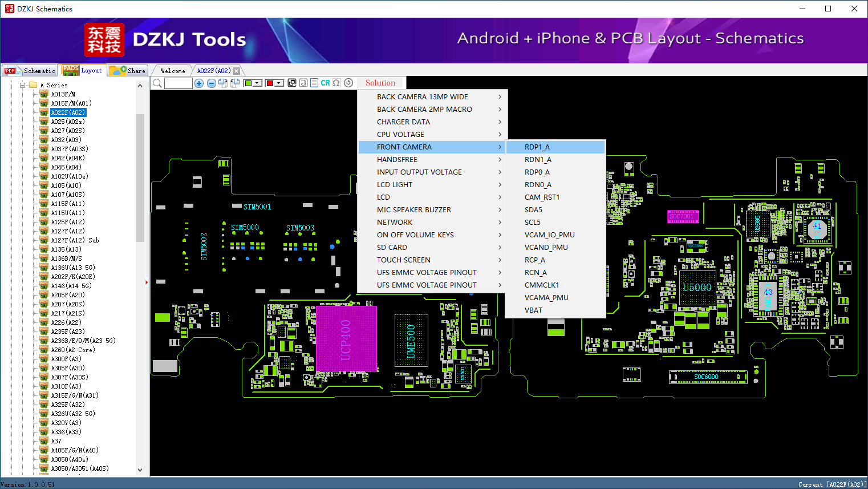Open the Share tab
The image size is (868, 489).
click(128, 71)
